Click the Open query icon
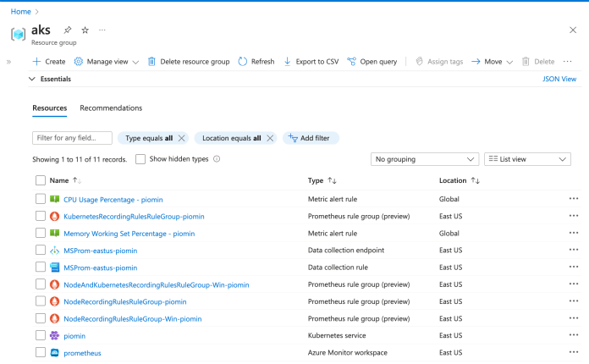Image resolution: width=589 pixels, height=364 pixels. coord(351,62)
